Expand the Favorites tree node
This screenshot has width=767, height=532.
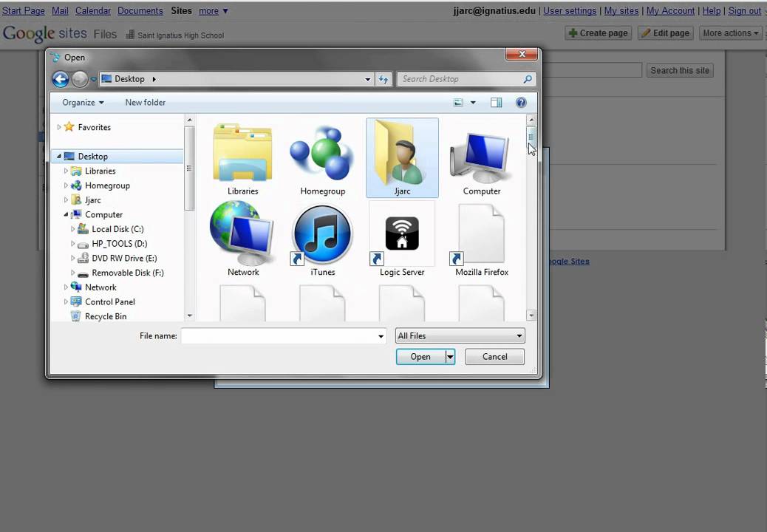58,127
